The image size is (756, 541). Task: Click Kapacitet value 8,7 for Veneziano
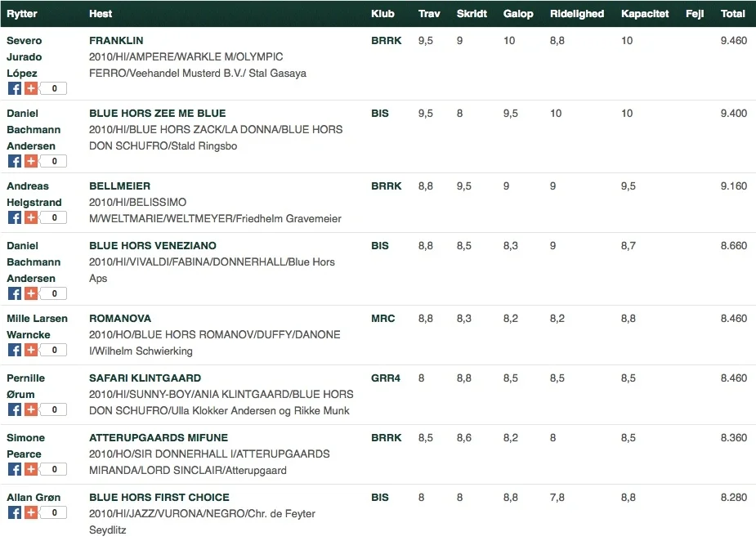tap(628, 245)
